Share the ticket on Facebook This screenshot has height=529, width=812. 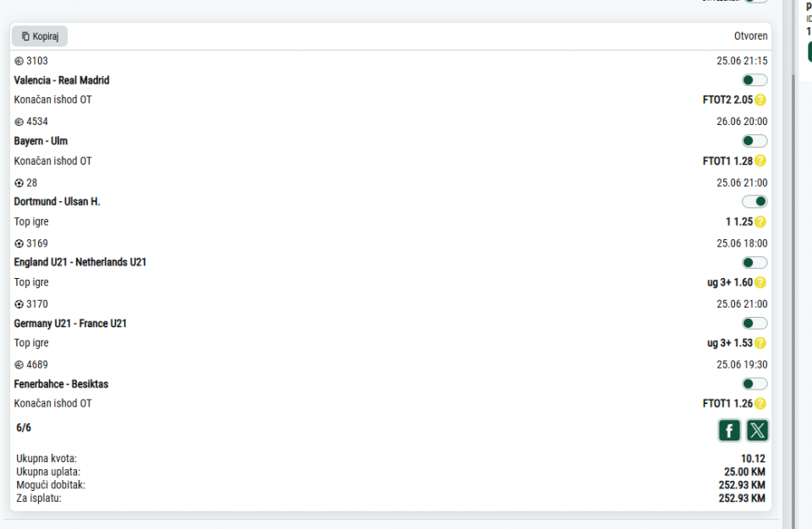point(729,430)
